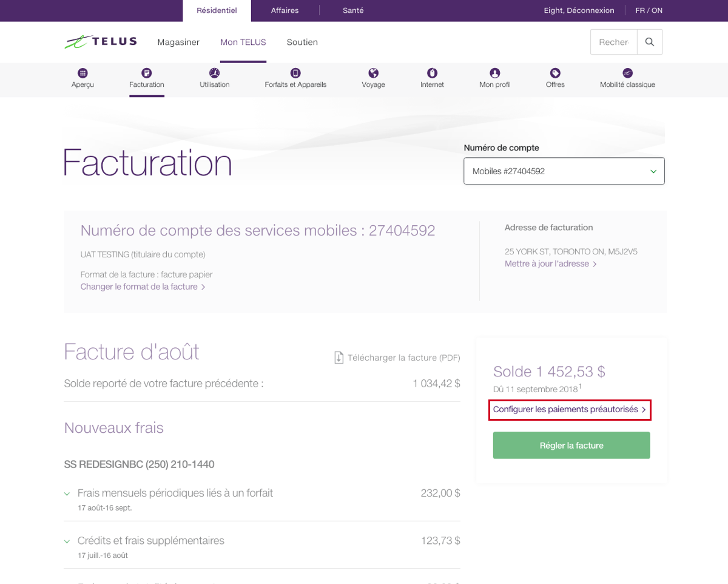The width and height of the screenshot is (728, 584).
Task: Click the Dû 11 septembre 2018 date
Action: pos(537,389)
